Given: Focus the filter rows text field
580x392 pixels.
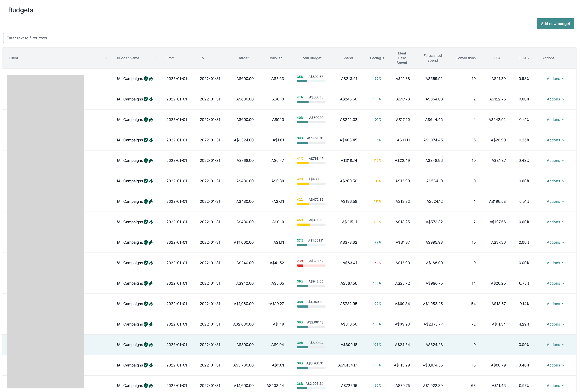Looking at the screenshot, I should 54,38.
